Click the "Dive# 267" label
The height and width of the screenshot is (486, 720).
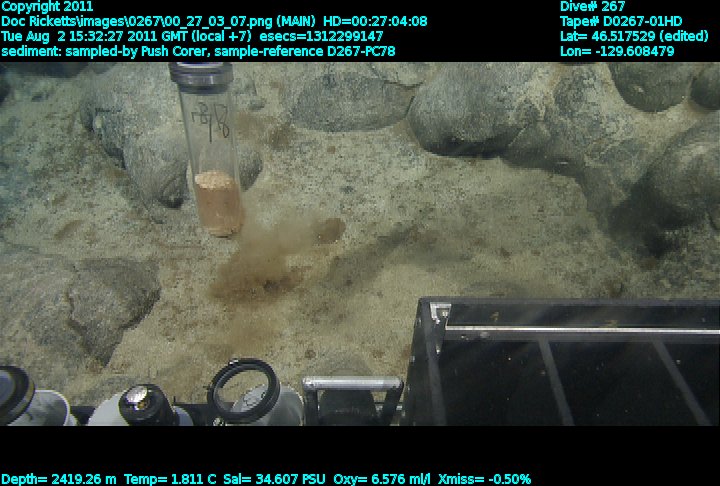[592, 6]
